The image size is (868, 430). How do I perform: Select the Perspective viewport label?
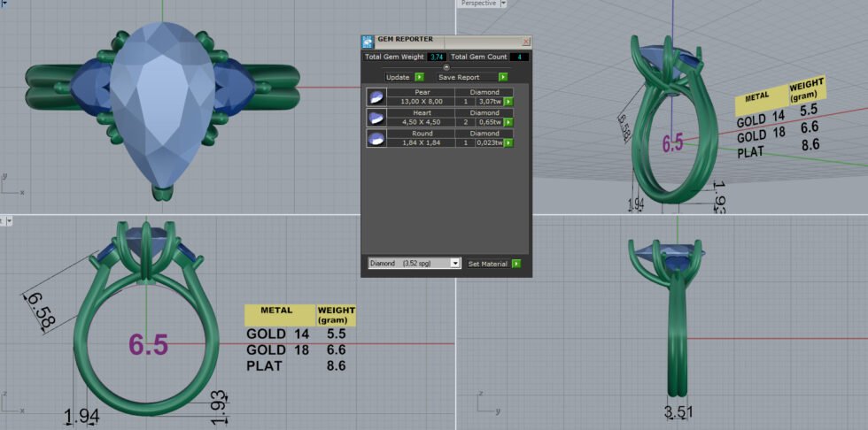coord(478,4)
